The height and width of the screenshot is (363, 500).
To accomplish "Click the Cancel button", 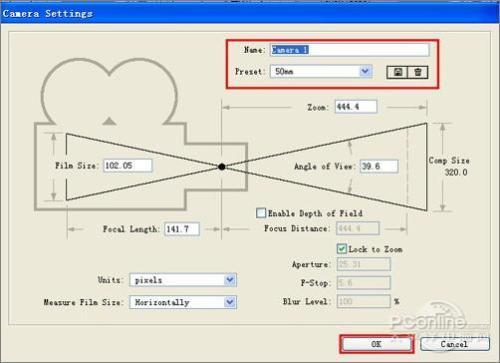I will pyautogui.click(x=455, y=344).
